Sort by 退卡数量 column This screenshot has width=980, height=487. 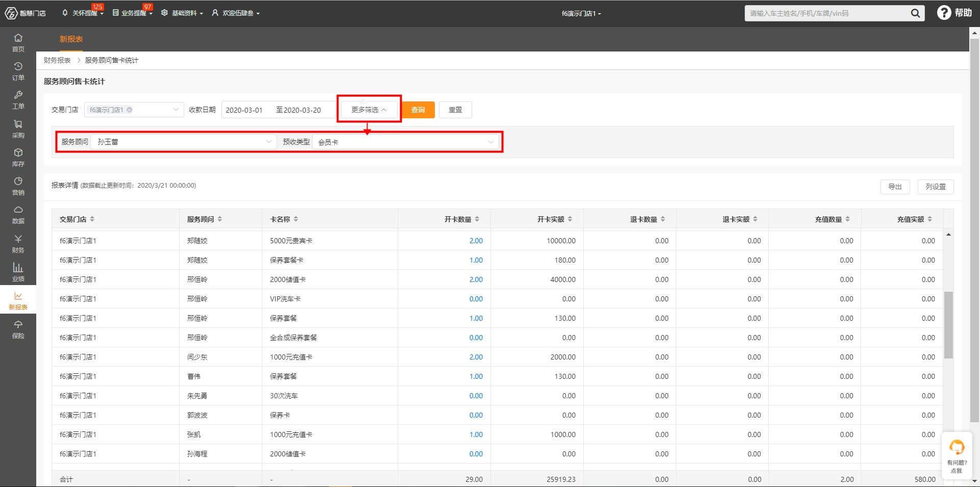pyautogui.click(x=663, y=219)
